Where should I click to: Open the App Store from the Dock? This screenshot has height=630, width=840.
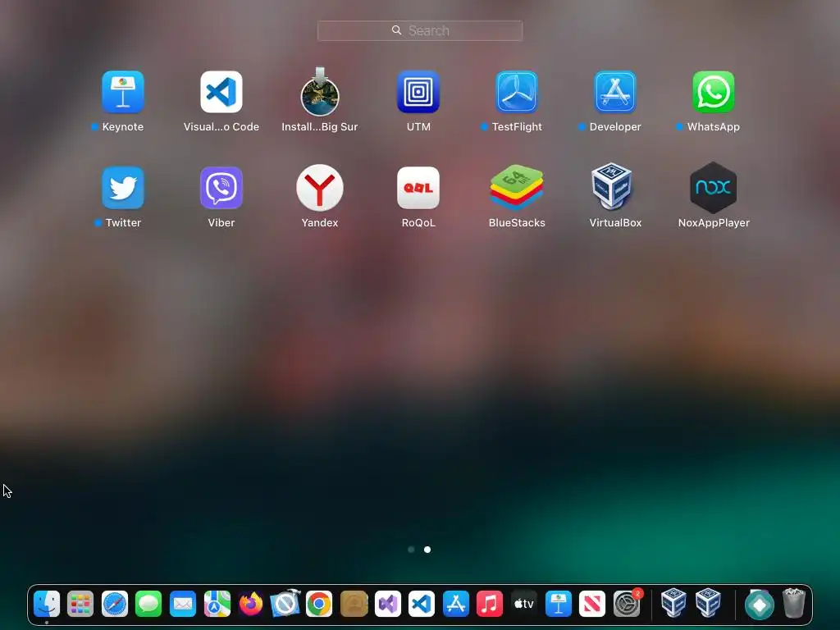point(456,605)
